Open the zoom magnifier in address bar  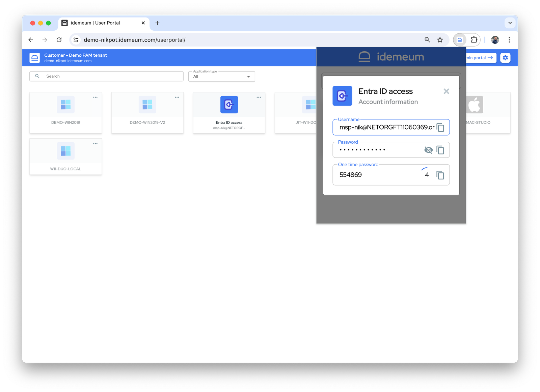[427, 40]
